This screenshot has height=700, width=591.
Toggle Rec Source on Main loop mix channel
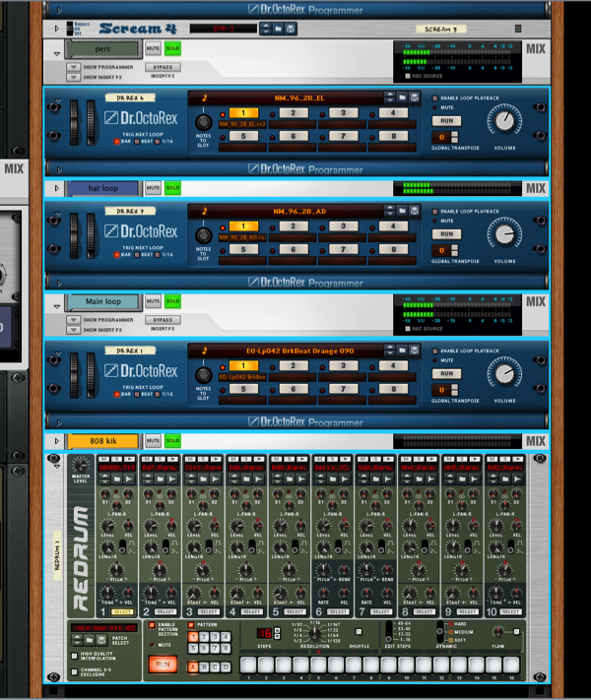pos(408,329)
